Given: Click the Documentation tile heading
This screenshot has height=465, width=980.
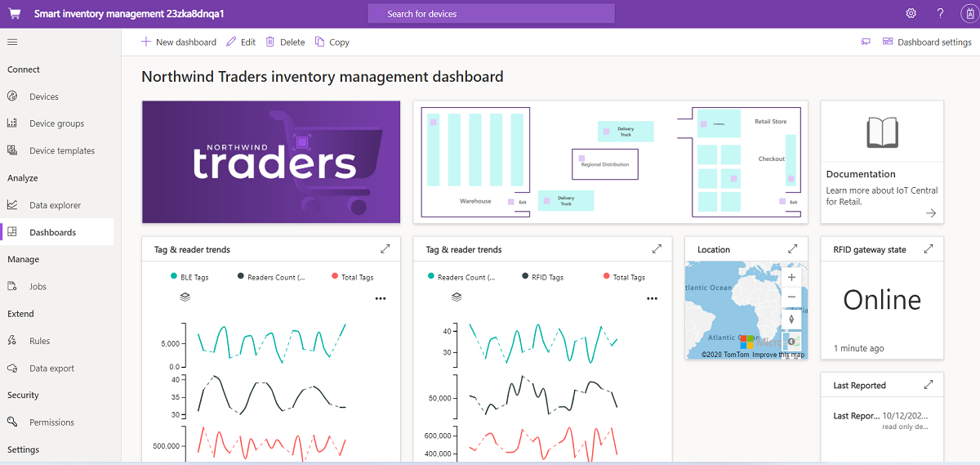Looking at the screenshot, I should 861,174.
